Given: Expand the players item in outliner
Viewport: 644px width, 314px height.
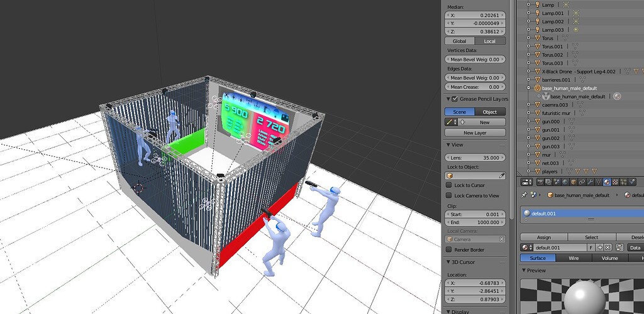Looking at the screenshot, I should point(530,171).
